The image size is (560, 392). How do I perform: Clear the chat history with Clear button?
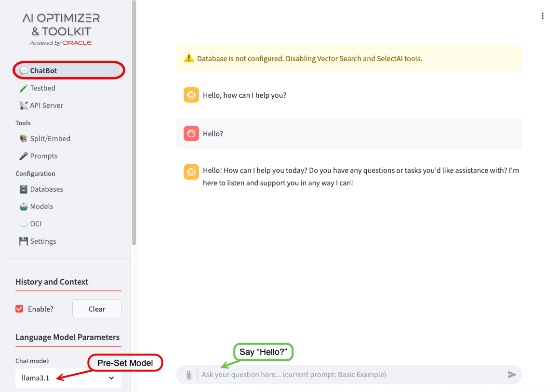pos(97,309)
